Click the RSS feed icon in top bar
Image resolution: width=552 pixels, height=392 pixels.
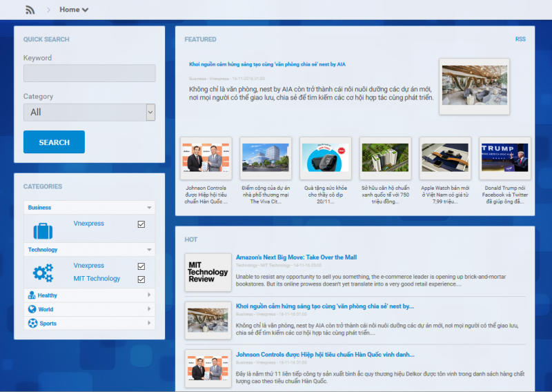30,10
